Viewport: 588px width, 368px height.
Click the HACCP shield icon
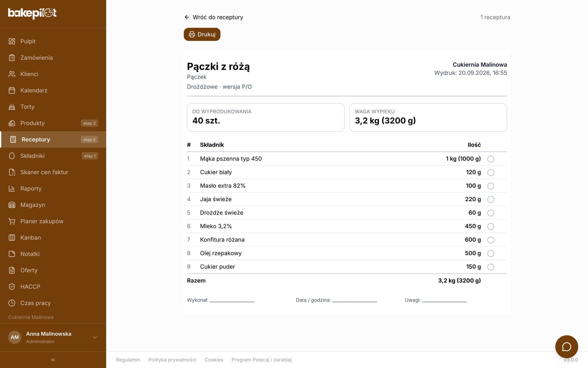click(x=12, y=287)
